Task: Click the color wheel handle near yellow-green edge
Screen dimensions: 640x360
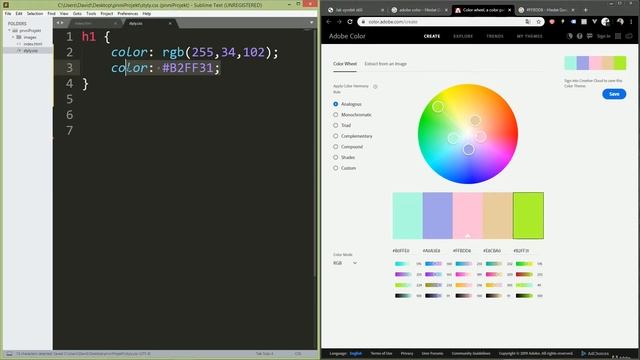Action: tap(438, 107)
